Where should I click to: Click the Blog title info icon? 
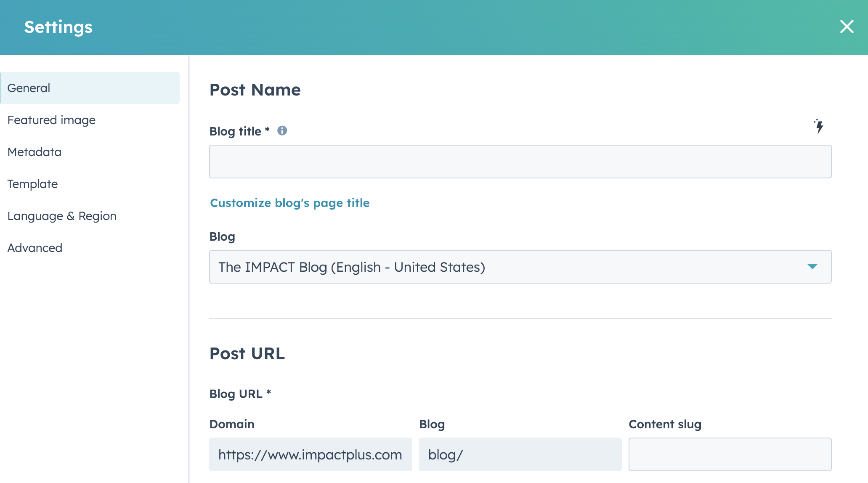(x=282, y=131)
